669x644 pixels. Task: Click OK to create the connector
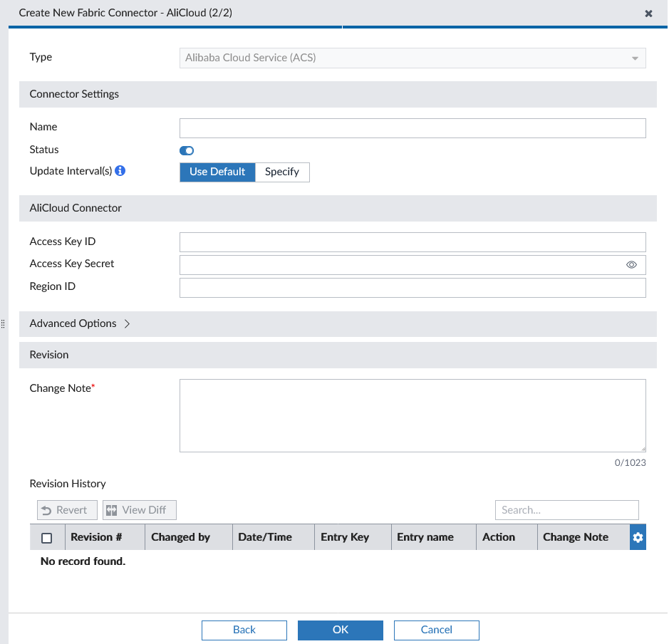pos(340,630)
